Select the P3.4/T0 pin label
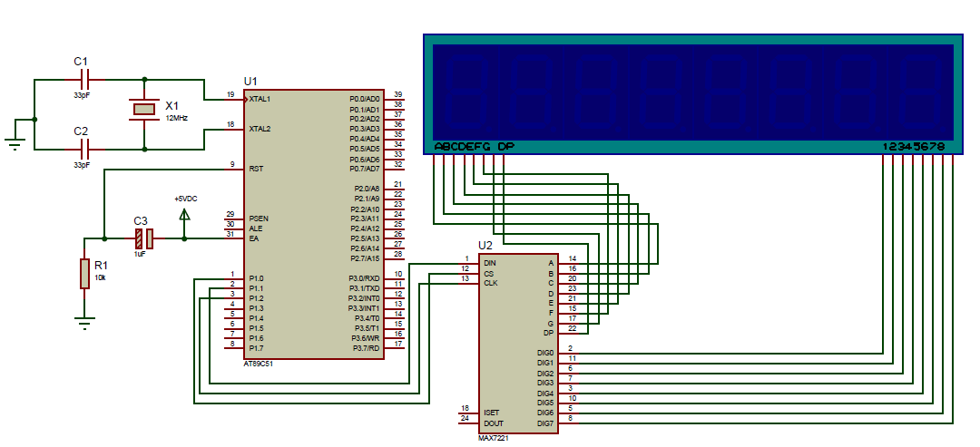Viewport: 980px width, 447px height. point(367,318)
